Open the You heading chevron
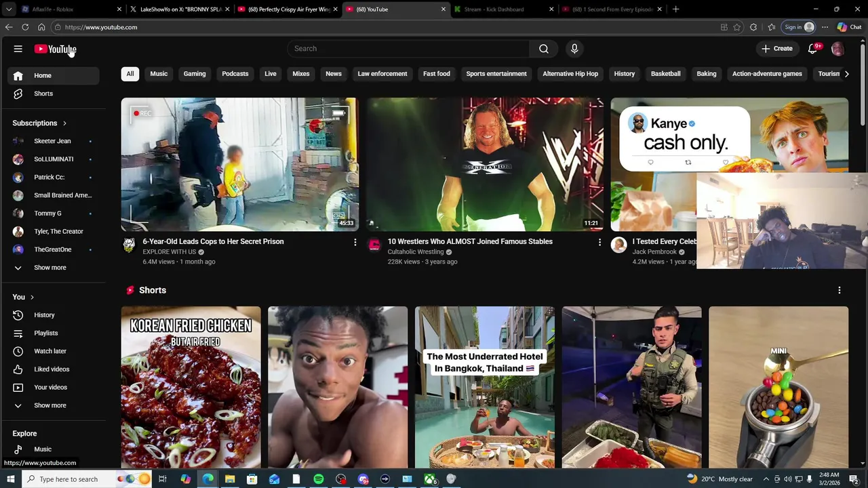 click(32, 297)
